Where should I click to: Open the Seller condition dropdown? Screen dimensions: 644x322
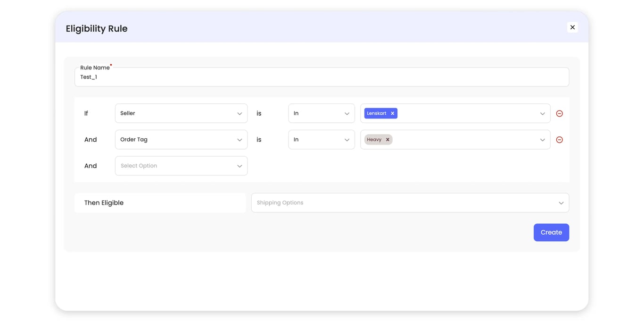point(181,113)
